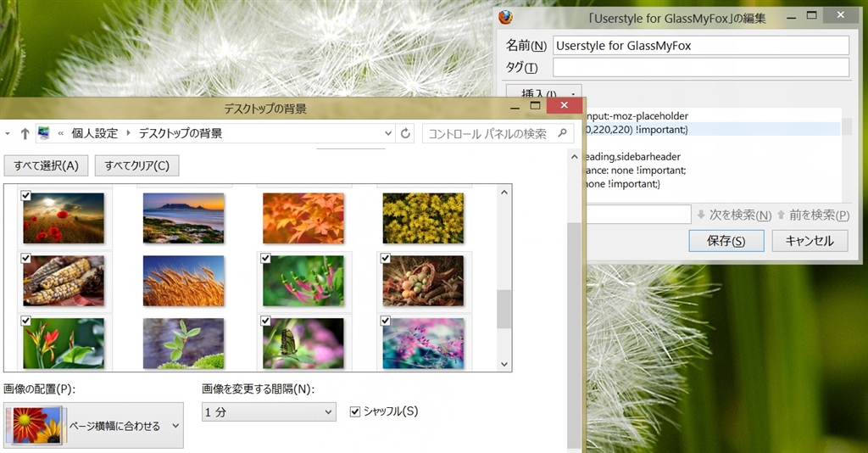This screenshot has height=453, width=868.
Task: Click the breadcrumb chevrons before 個人設定
Action: click(x=61, y=133)
